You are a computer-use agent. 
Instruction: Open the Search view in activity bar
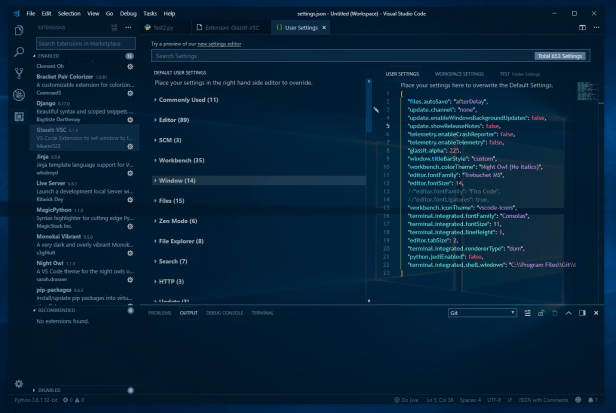[x=18, y=51]
